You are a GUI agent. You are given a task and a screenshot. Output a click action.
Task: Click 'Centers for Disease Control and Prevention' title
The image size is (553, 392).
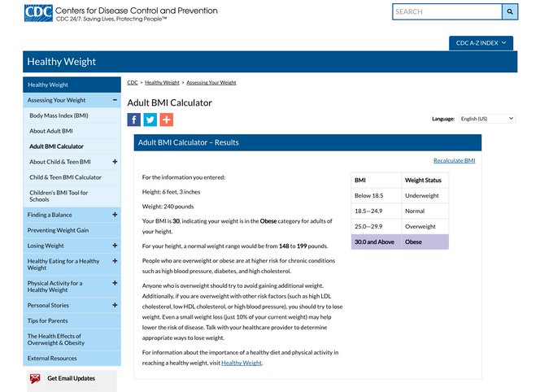click(x=136, y=11)
